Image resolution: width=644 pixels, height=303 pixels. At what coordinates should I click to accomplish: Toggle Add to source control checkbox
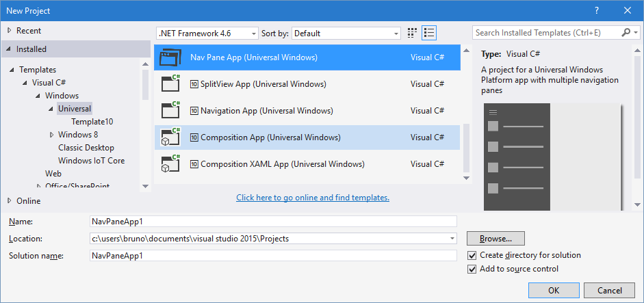472,269
